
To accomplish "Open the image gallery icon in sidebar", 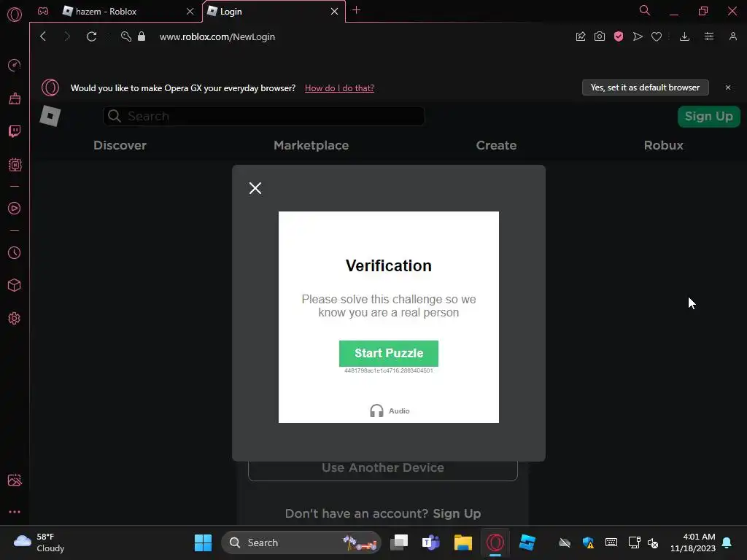I will click(15, 480).
